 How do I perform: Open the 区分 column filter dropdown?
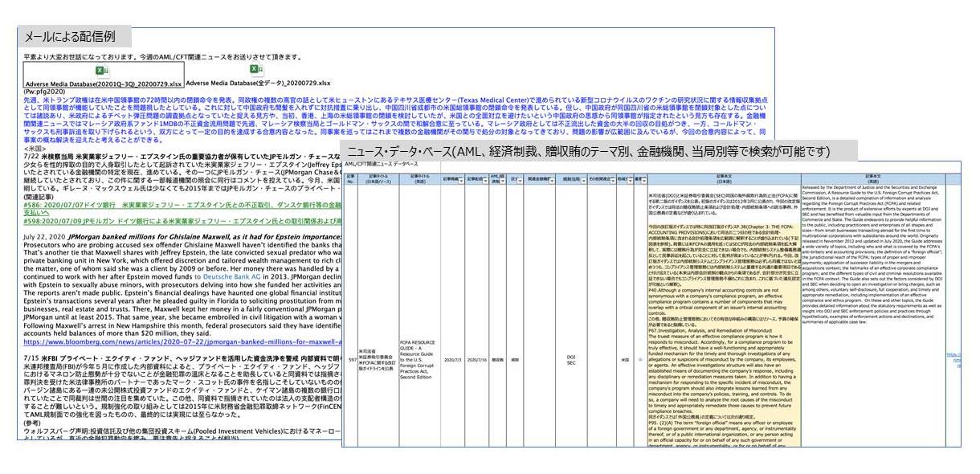[x=518, y=182]
